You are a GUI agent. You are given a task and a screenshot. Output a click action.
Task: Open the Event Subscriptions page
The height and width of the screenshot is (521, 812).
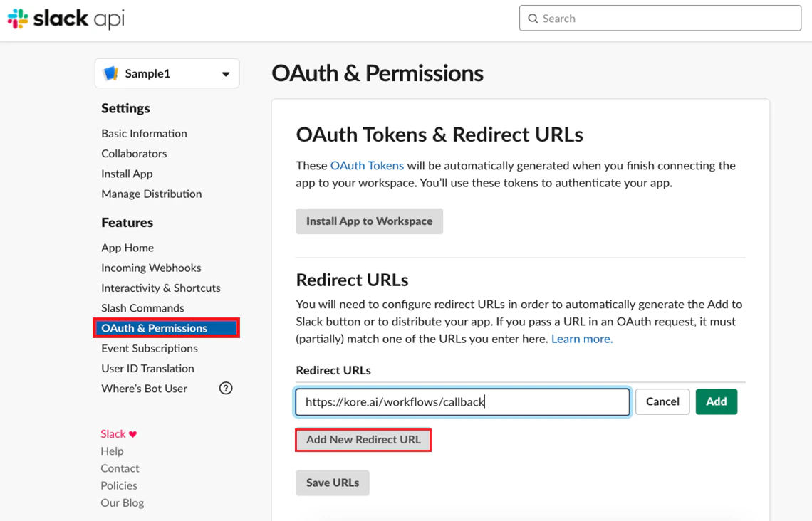click(x=149, y=348)
